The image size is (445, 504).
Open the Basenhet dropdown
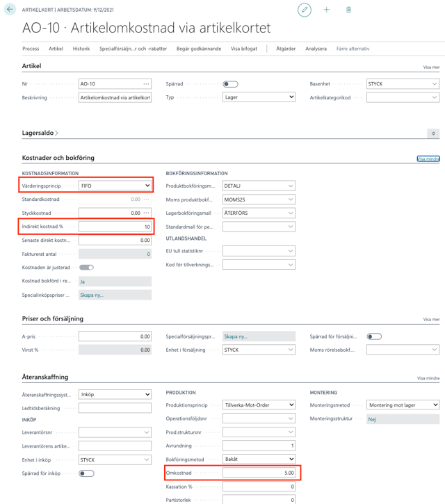pyautogui.click(x=403, y=84)
